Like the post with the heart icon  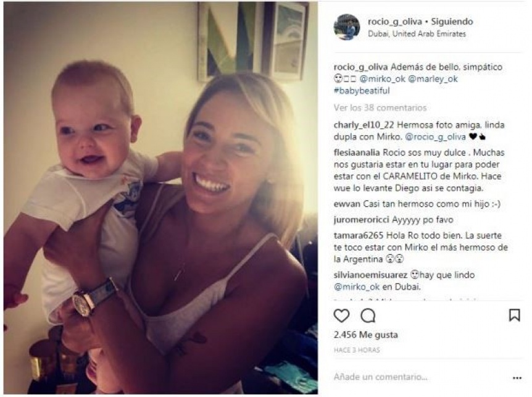(x=341, y=316)
